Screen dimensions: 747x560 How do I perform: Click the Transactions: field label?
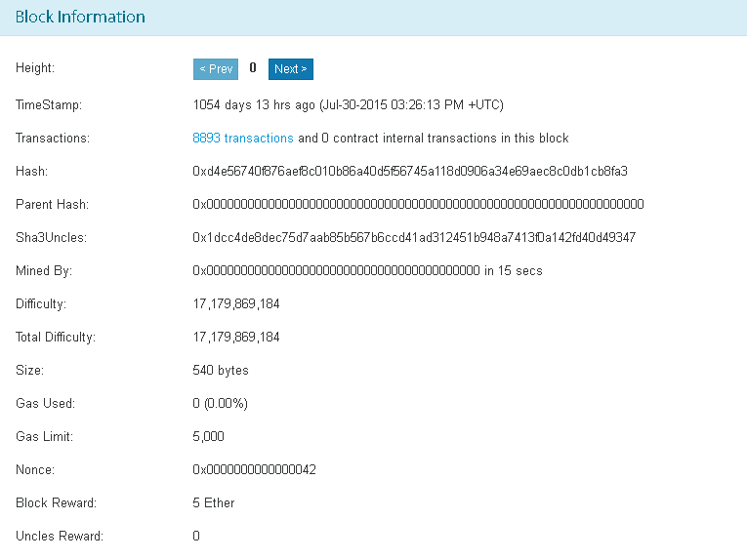tap(53, 139)
